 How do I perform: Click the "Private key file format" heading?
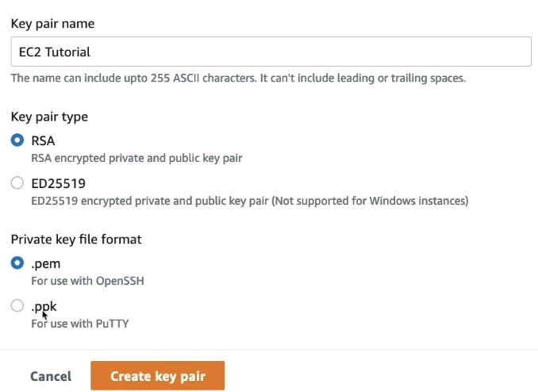pos(79,239)
